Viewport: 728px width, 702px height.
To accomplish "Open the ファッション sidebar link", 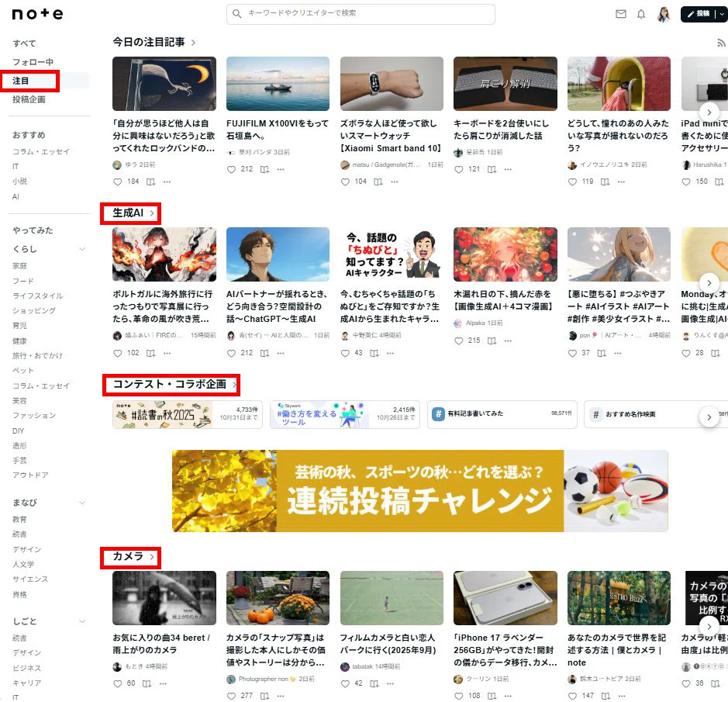I will point(34,415).
